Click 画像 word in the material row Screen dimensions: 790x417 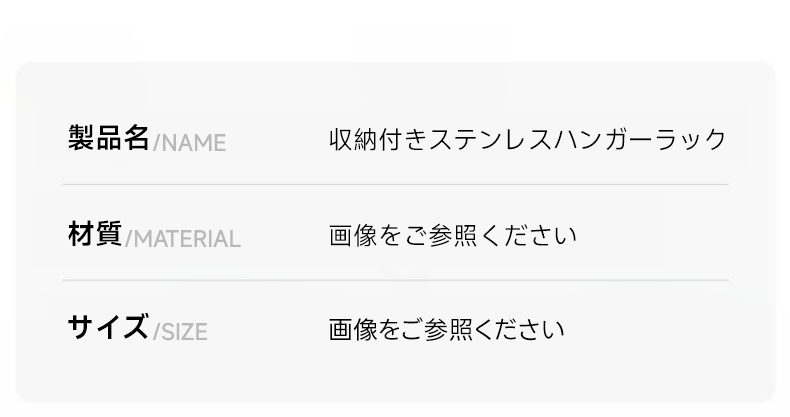pos(353,235)
